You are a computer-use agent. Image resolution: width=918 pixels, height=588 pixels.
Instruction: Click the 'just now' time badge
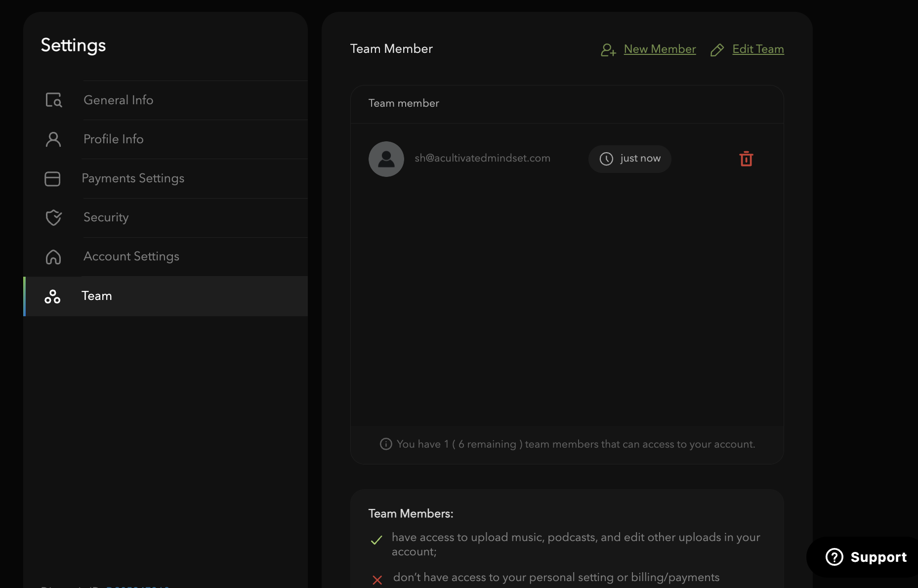629,159
